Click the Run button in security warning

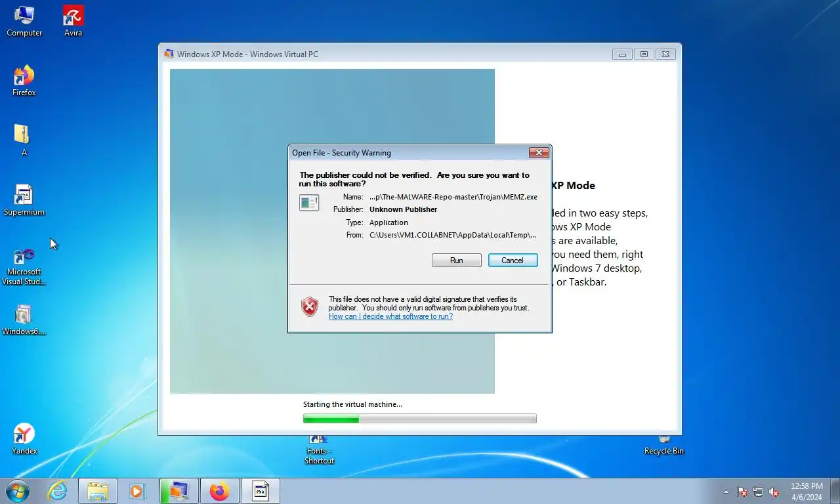tap(457, 261)
